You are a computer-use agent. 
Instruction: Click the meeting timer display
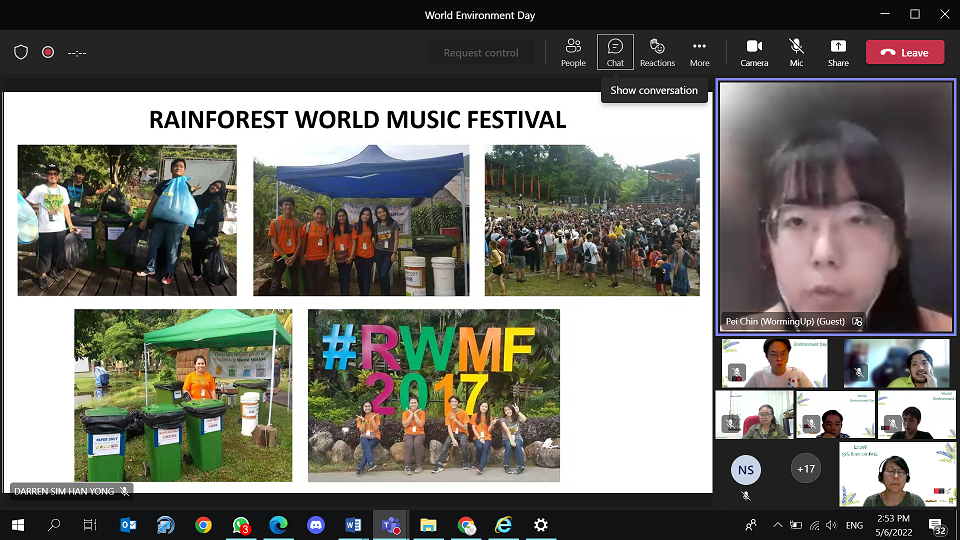click(x=77, y=53)
